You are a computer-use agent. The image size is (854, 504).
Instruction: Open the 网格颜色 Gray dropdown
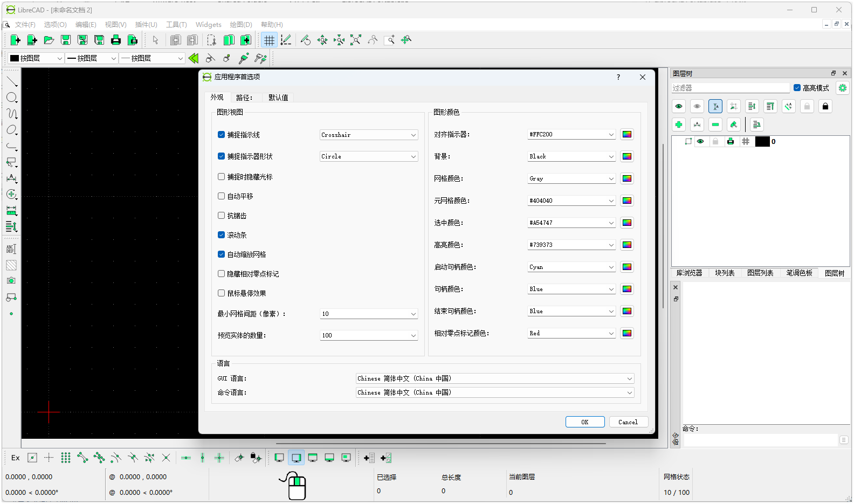click(x=571, y=178)
